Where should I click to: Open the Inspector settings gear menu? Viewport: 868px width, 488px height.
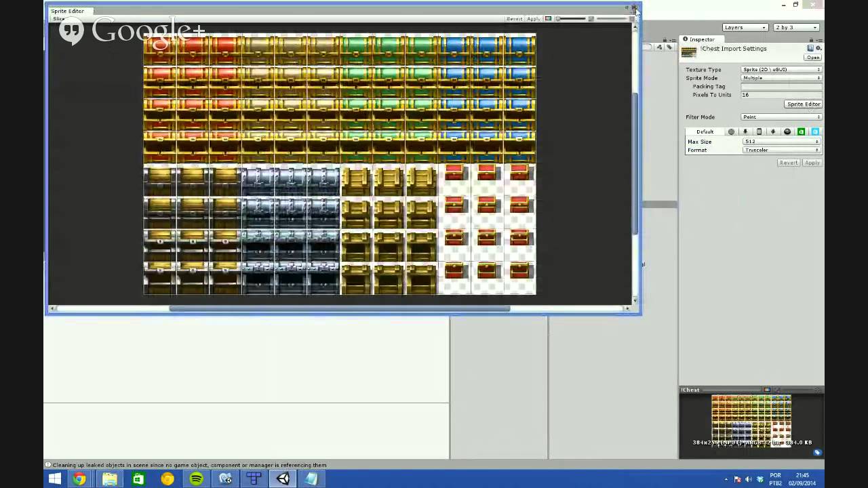pos(818,48)
